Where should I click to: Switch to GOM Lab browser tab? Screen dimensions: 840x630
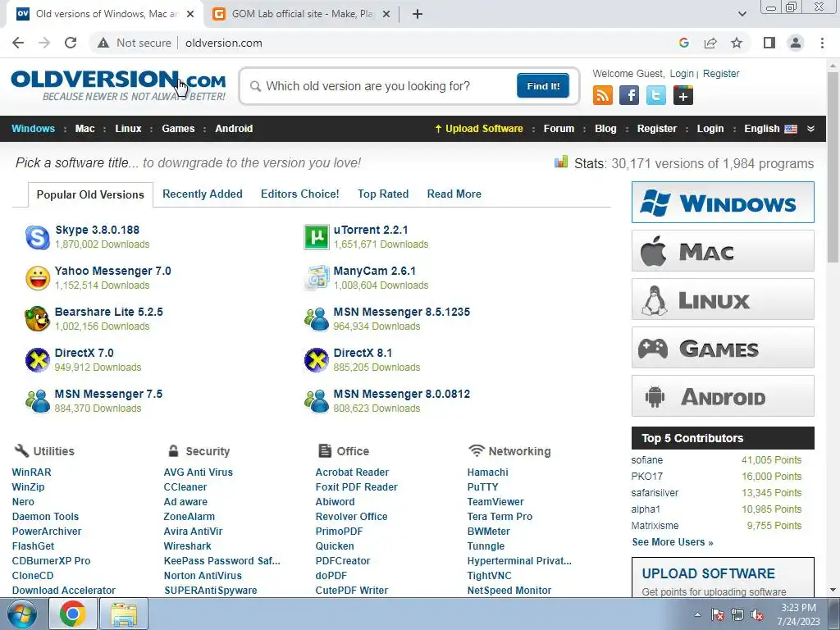coord(301,14)
